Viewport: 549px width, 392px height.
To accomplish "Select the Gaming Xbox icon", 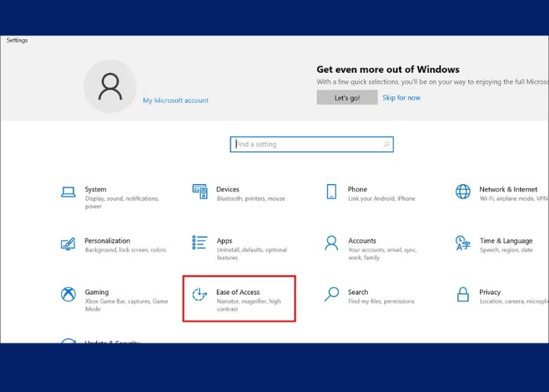I will click(x=68, y=295).
